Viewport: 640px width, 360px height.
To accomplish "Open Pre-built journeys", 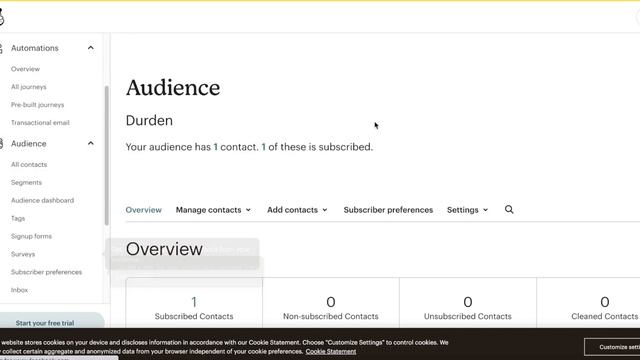I will click(x=37, y=105).
